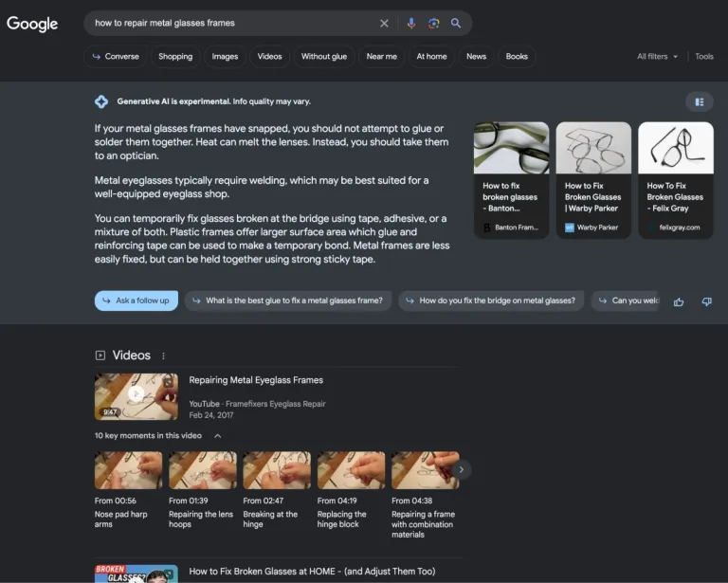Click the 'From 00:56' timestamp label

[x=115, y=501]
